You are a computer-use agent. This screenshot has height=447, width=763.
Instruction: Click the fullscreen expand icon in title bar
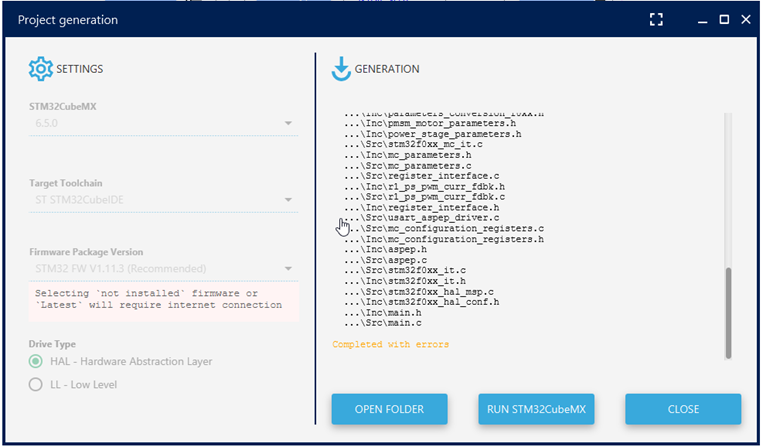pyautogui.click(x=656, y=19)
